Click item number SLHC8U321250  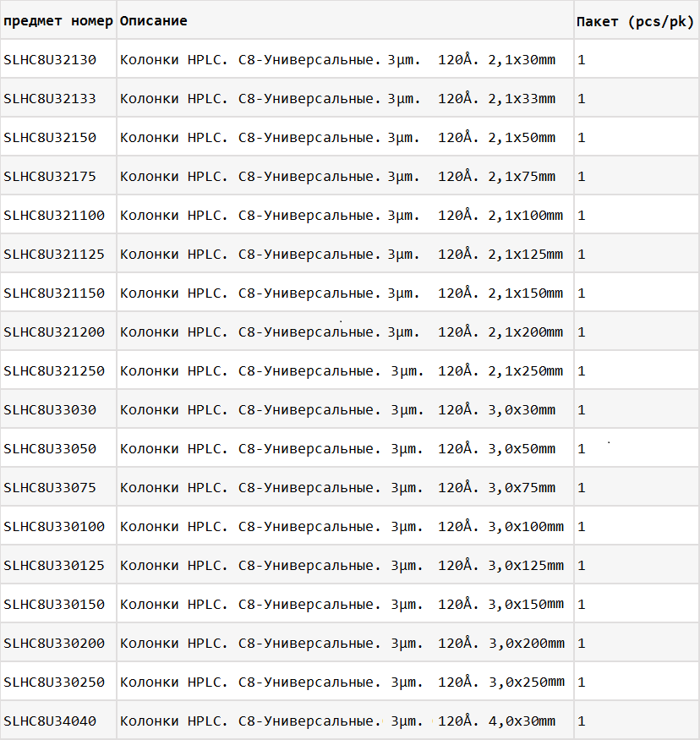pyautogui.click(x=54, y=371)
